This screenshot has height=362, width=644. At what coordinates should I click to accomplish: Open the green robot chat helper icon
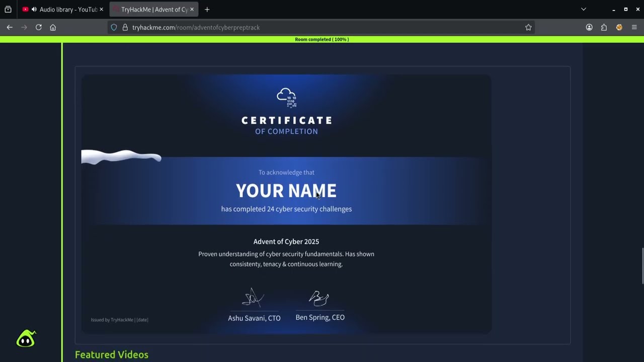pos(26,339)
